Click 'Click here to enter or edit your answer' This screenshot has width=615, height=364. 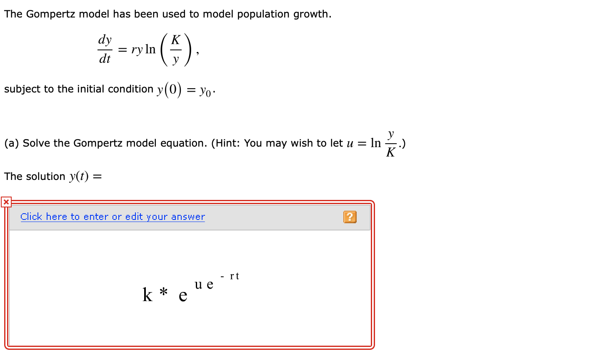point(112,217)
